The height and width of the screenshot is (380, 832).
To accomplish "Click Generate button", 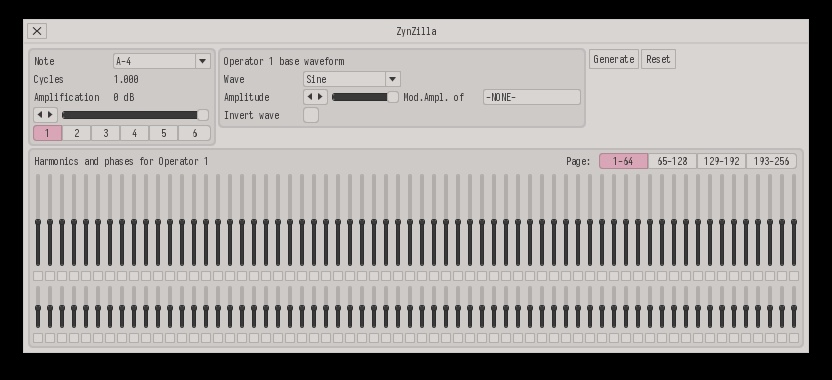I will coord(614,59).
